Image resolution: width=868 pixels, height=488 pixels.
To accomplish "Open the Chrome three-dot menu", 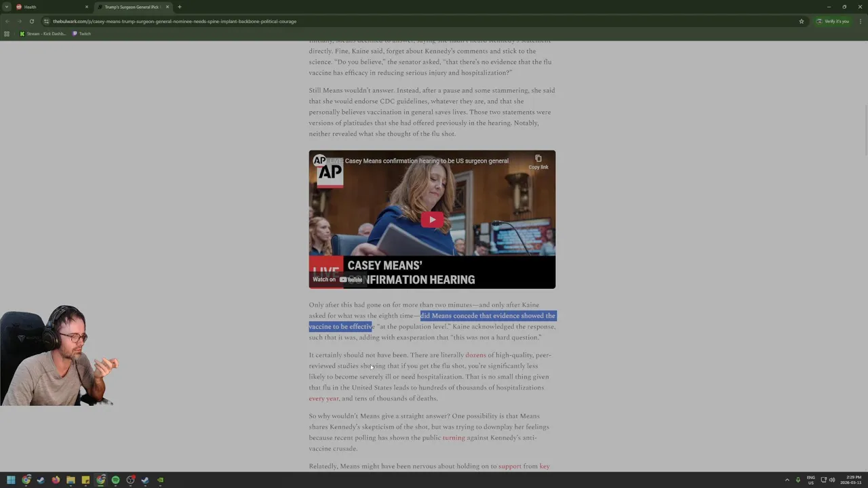I will [x=860, y=21].
